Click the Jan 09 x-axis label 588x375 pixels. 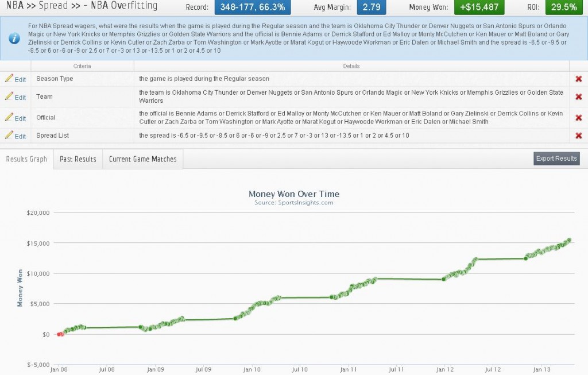point(156,369)
